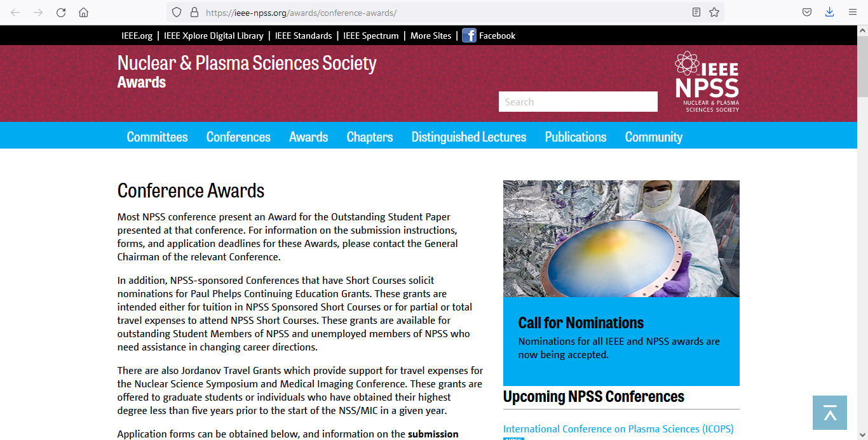Bookmark this page with star icon
The width and height of the screenshot is (868, 440).
point(714,13)
